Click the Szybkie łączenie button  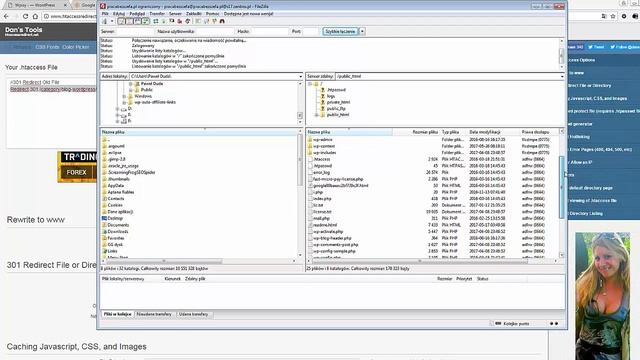340,31
